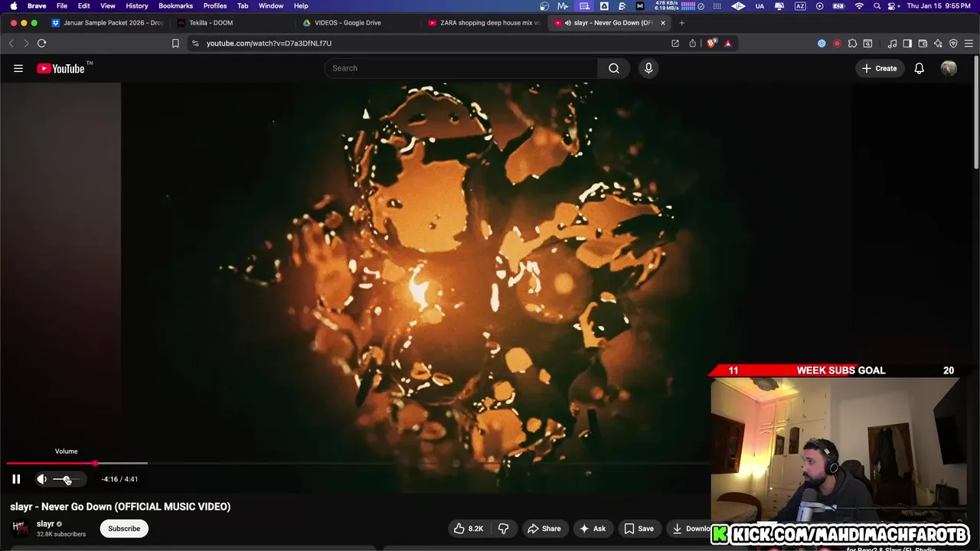Subscribe to the slayr channel
This screenshot has height=551, width=980.
point(124,529)
